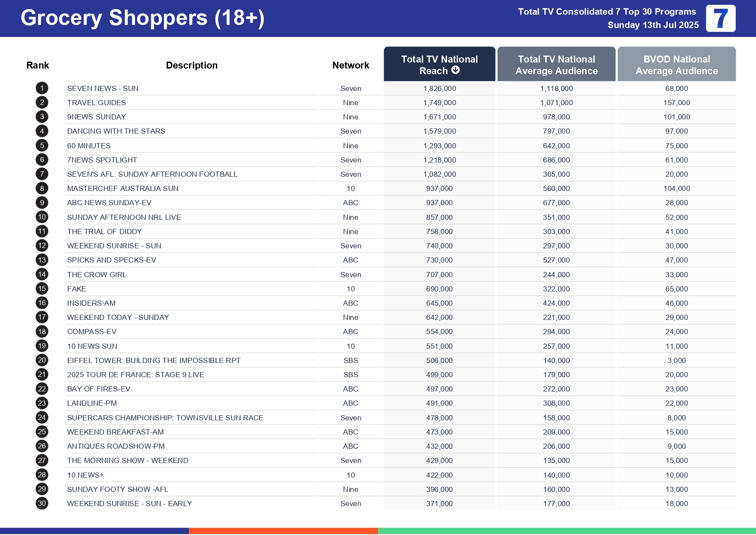Select Total TV National Average Audience header
Viewport: 756px width, 535px height.
pos(556,65)
